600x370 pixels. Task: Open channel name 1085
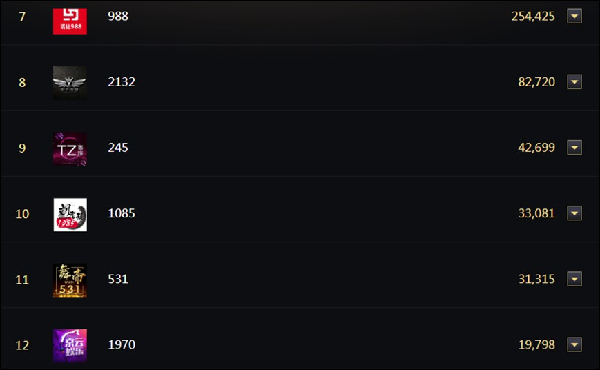[121, 213]
